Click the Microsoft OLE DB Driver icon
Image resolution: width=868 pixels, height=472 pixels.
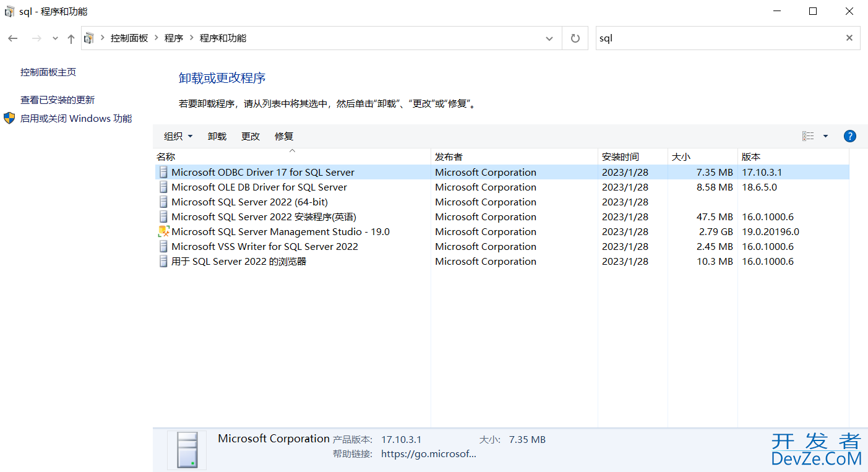click(x=163, y=187)
